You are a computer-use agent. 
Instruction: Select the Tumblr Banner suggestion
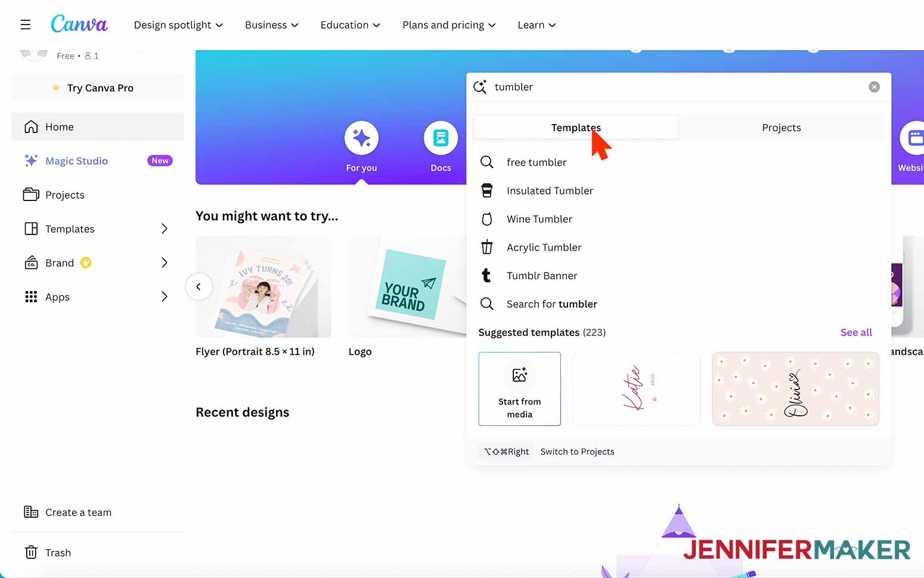pos(679,276)
